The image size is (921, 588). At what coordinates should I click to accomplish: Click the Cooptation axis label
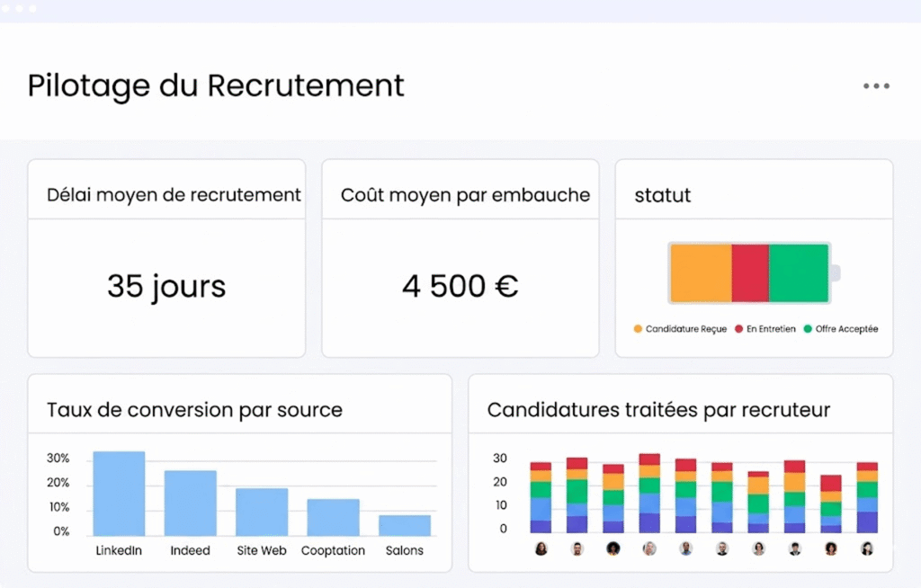coord(333,551)
